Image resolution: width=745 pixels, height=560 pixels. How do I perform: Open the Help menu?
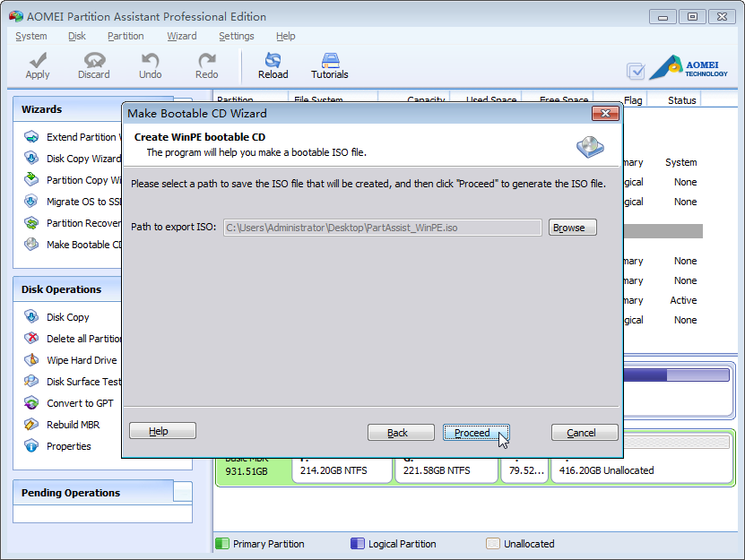tap(286, 36)
